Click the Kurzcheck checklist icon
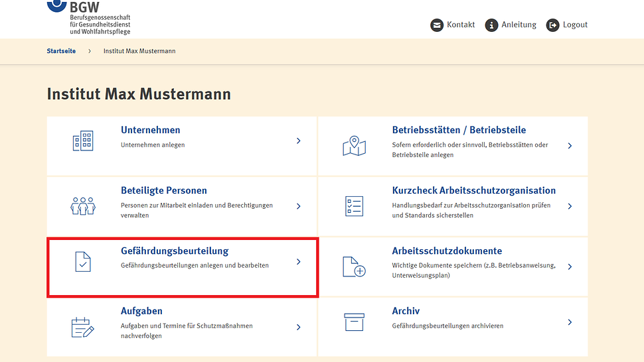This screenshot has height=362, width=644. click(354, 206)
